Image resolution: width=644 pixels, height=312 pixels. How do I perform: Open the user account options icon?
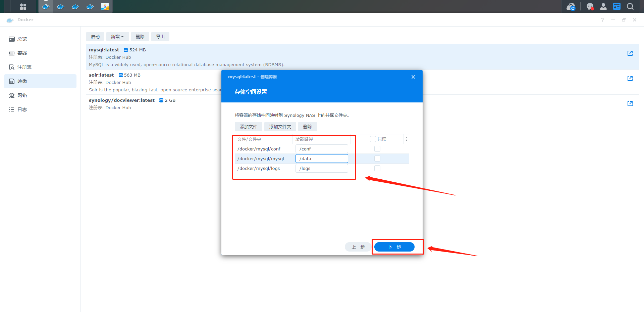pos(603,6)
